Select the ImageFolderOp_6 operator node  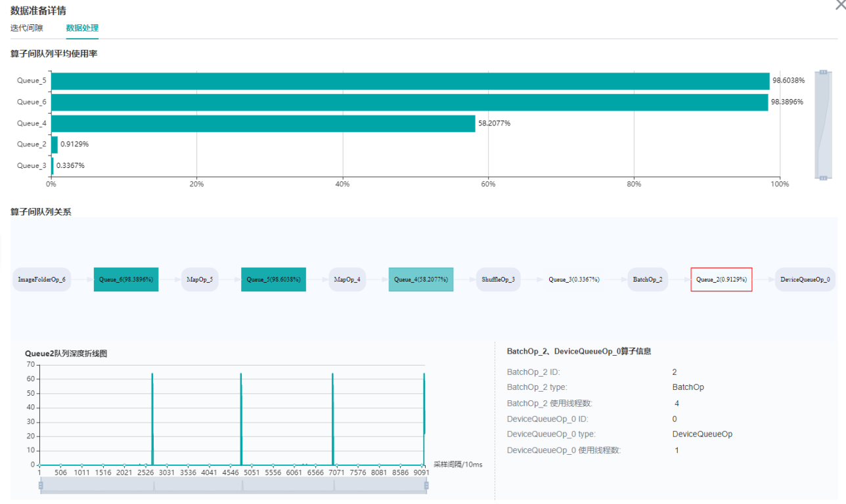point(41,280)
